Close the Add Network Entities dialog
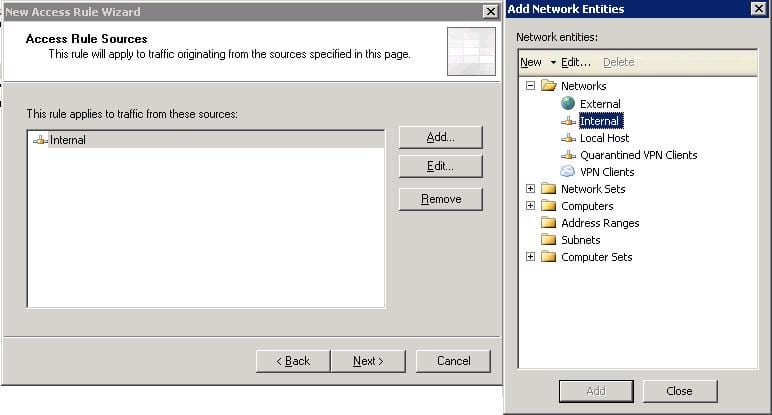 (x=679, y=391)
